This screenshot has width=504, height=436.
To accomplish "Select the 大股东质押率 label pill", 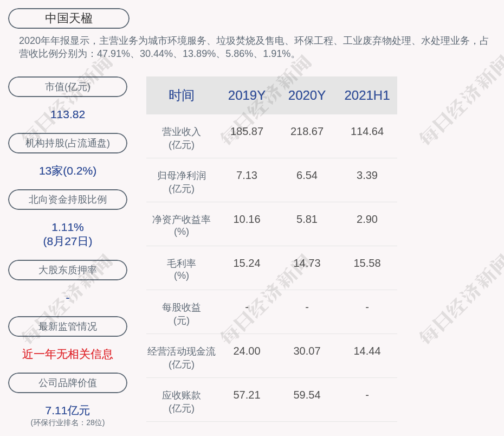I will click(68, 270).
